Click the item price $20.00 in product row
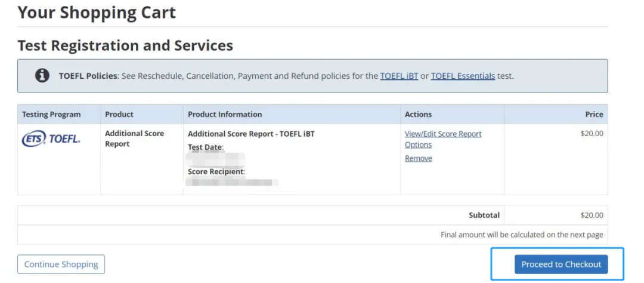Image resolution: width=644 pixels, height=283 pixels. pos(592,134)
